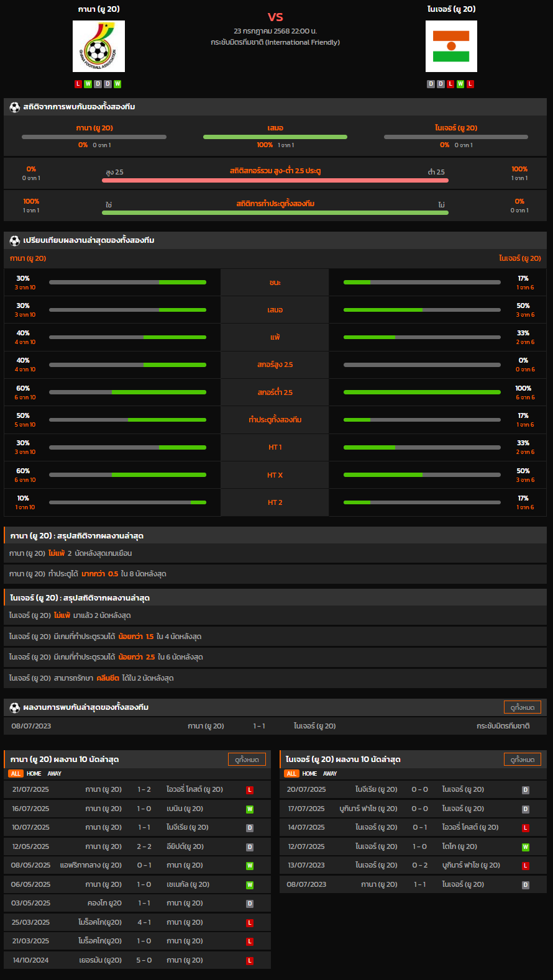Click the green both-teams-score statistic bar

275,213
